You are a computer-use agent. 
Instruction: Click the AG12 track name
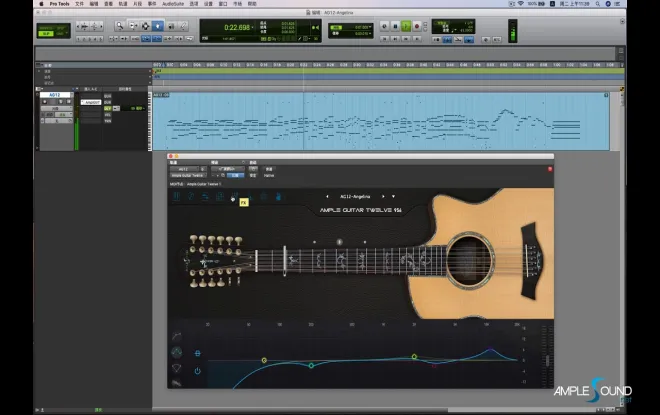coord(55,95)
